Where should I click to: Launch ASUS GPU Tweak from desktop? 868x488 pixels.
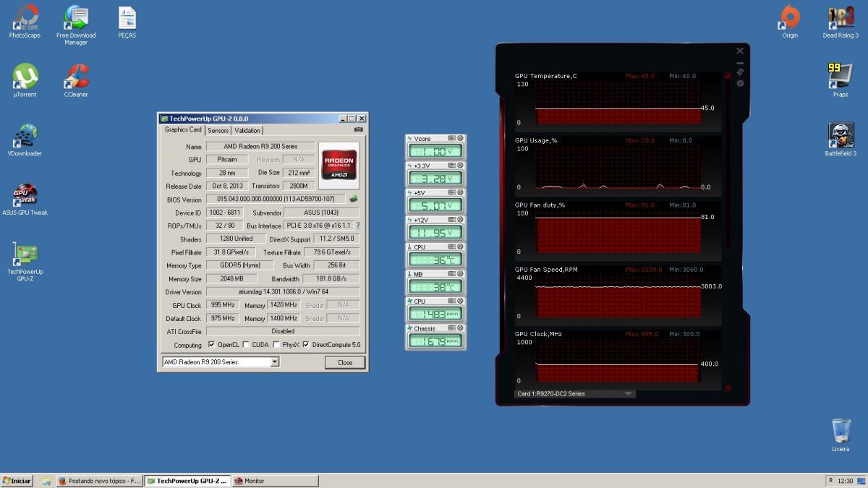(x=25, y=199)
